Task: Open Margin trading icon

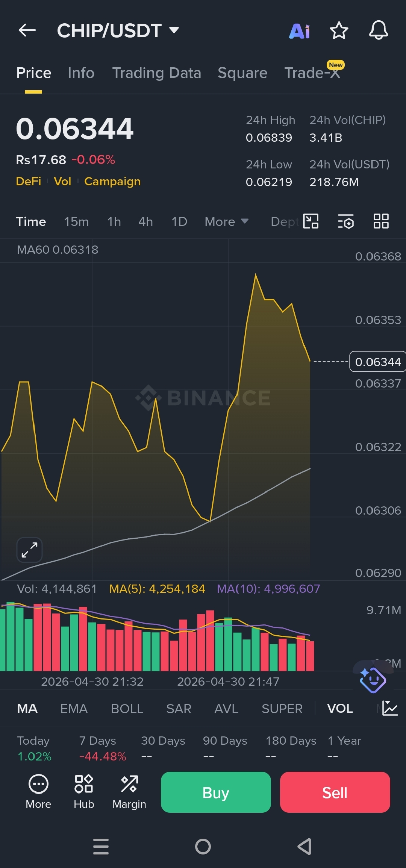Action: [x=129, y=792]
